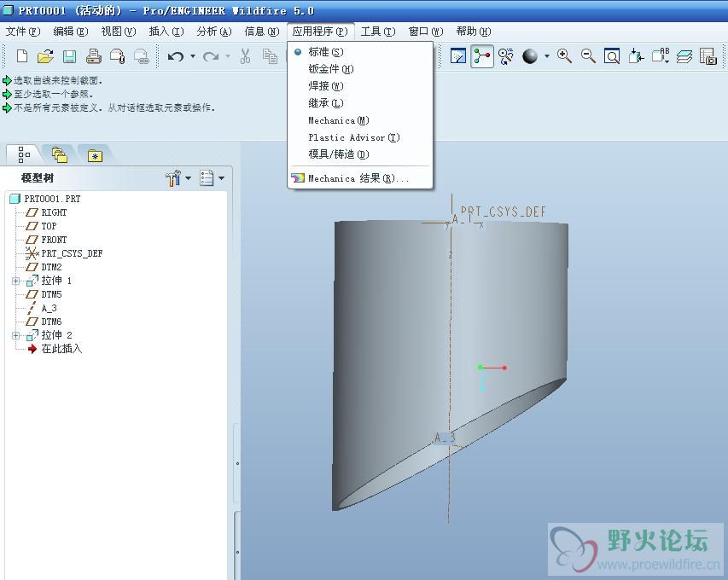728x580 pixels.
Task: Click the shaded sphere display icon
Action: pos(530,56)
